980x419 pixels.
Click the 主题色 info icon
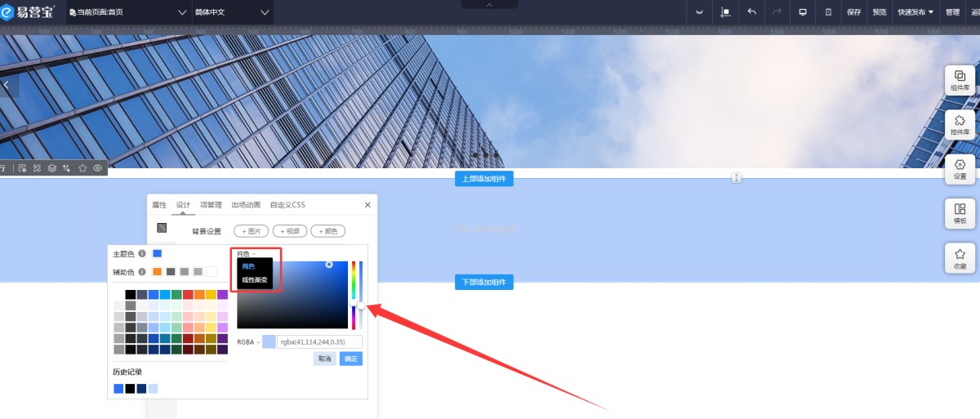[x=142, y=254]
